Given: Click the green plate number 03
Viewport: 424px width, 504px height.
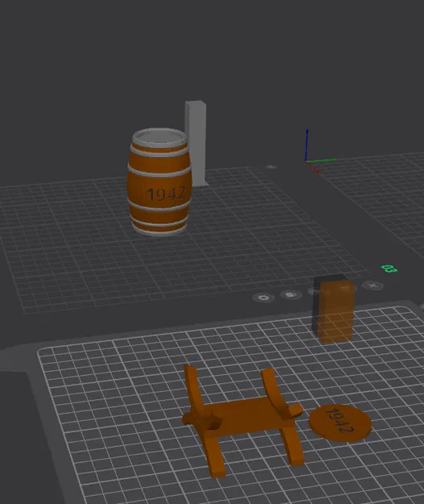Looking at the screenshot, I should [x=389, y=269].
